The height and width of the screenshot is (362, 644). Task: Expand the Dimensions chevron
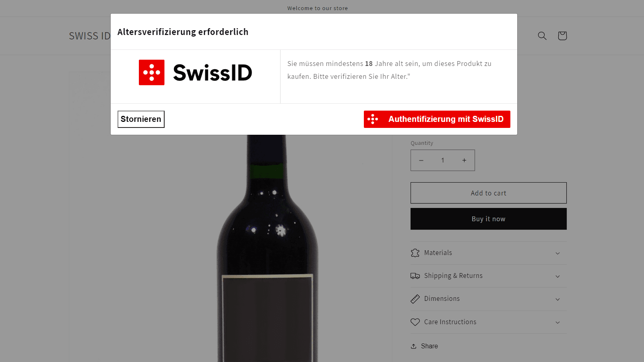click(x=557, y=299)
